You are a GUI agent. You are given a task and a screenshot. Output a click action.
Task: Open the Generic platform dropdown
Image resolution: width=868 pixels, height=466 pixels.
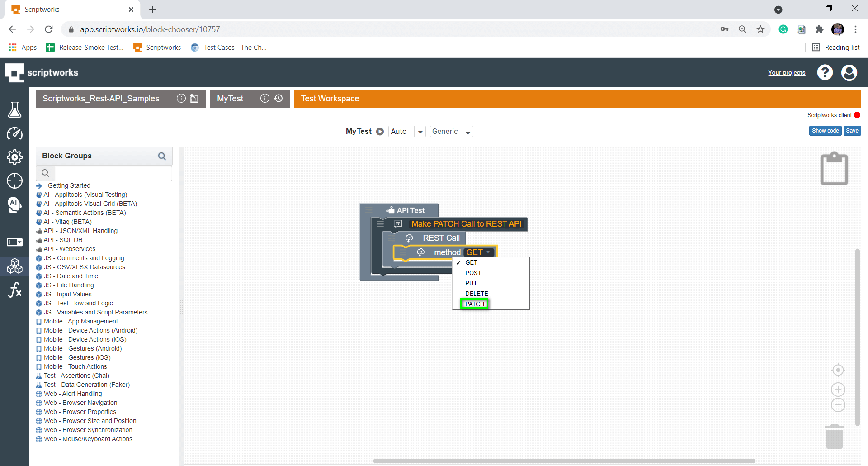coord(468,131)
